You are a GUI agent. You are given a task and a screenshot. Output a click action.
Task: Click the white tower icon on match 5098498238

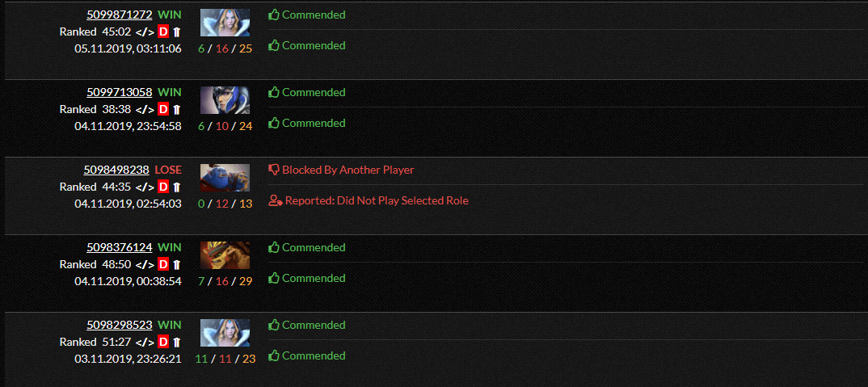[177, 187]
